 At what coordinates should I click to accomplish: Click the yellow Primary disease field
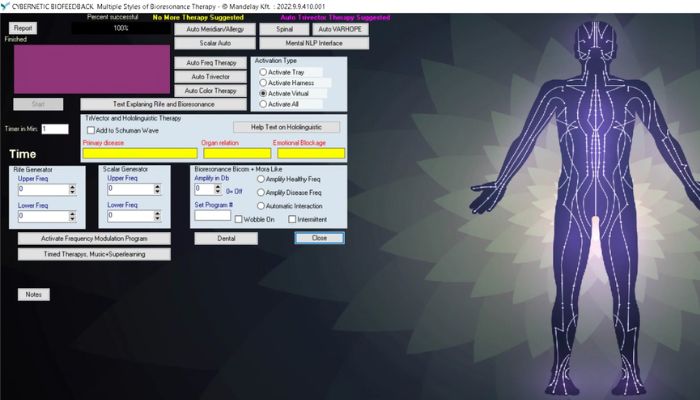pyautogui.click(x=138, y=153)
